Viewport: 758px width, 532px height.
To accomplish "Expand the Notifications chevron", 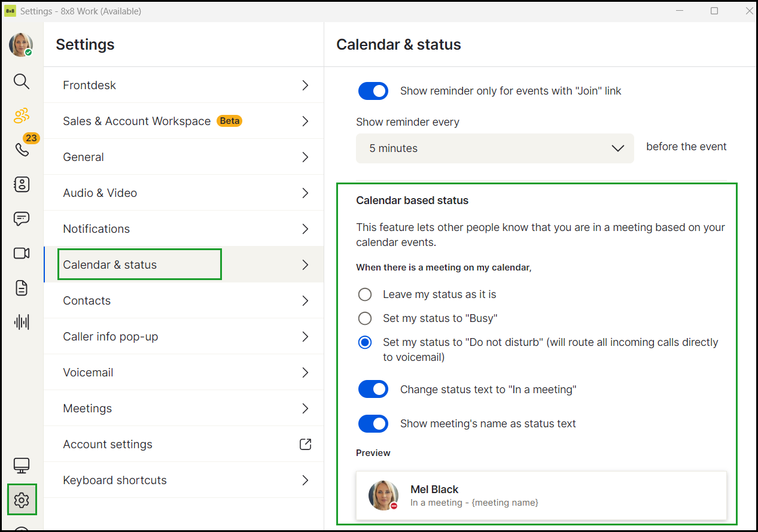I will (305, 229).
